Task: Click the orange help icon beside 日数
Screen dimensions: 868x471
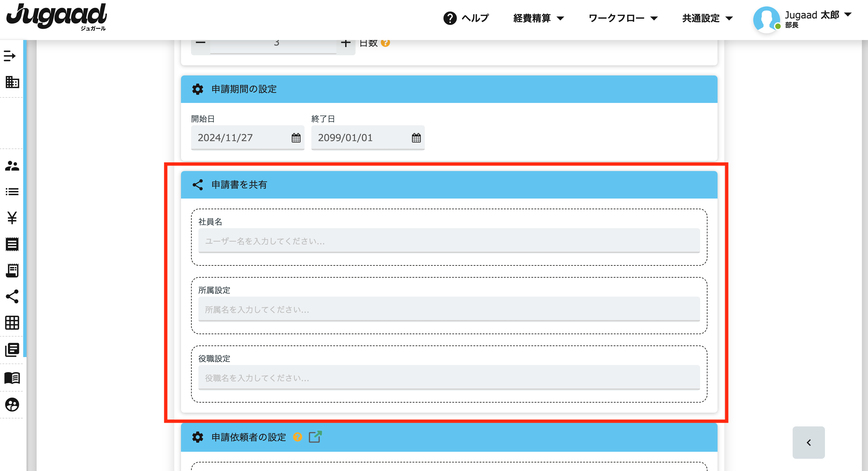Action: coord(385,43)
